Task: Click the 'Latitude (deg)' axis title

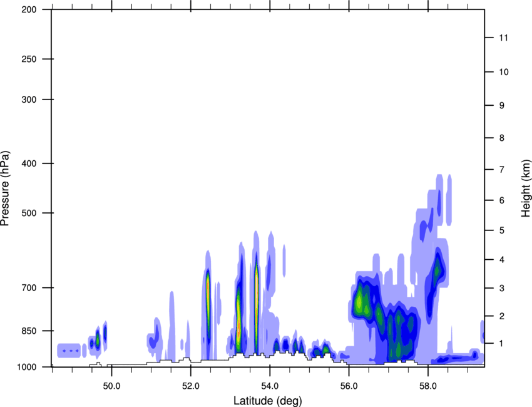Action: (268, 401)
